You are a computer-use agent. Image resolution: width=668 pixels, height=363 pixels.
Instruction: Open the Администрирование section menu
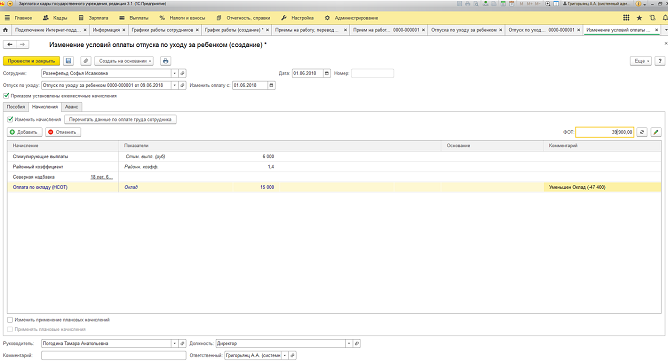click(x=351, y=18)
